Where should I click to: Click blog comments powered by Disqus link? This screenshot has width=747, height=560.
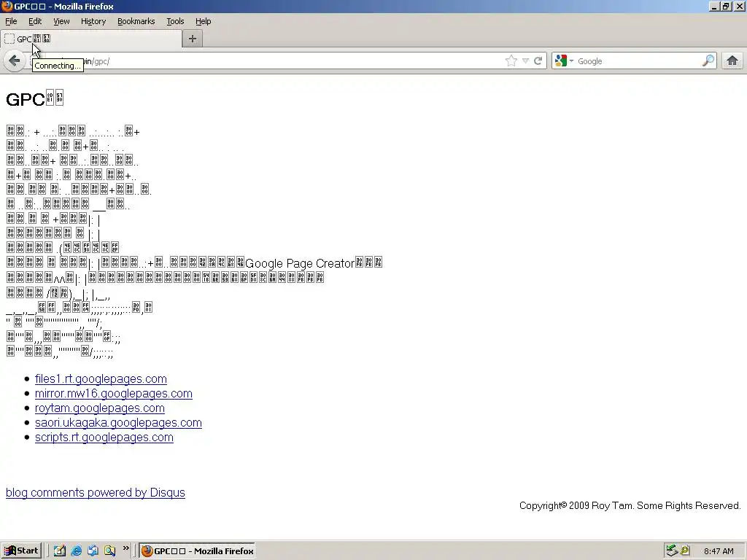tap(96, 492)
